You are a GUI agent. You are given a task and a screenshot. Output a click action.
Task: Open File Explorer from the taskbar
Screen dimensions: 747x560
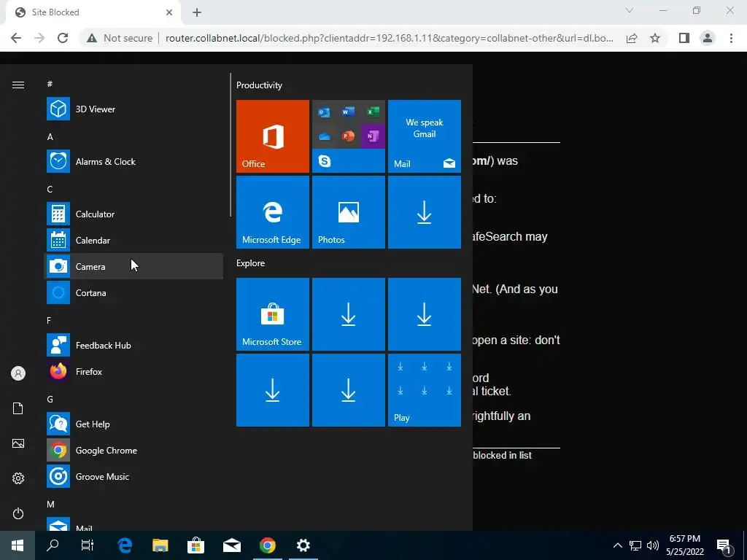click(160, 545)
